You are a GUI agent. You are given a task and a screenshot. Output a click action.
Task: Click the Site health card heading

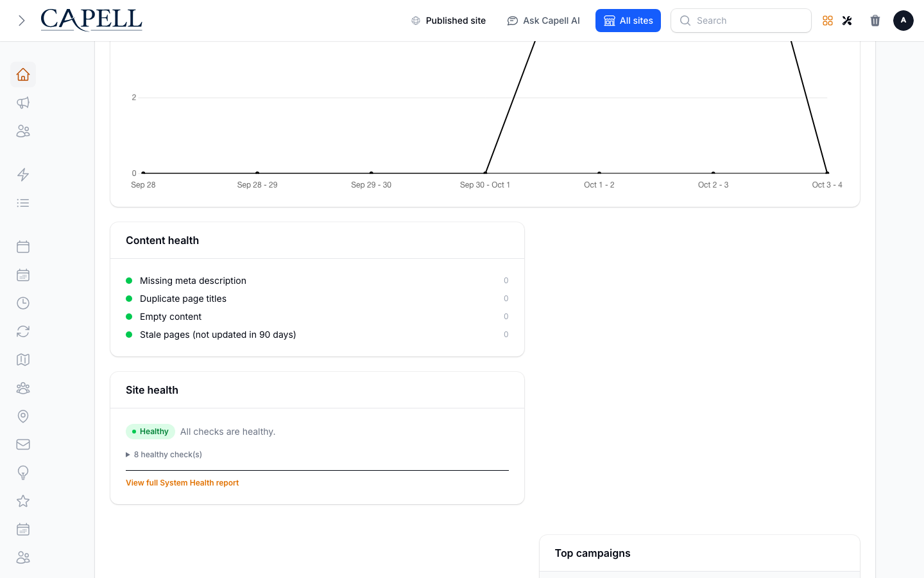pos(152,390)
